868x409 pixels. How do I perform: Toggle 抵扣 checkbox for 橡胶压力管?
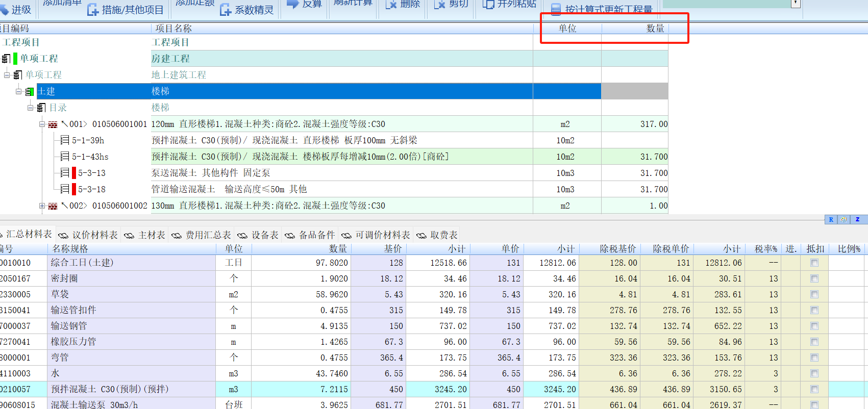(814, 342)
